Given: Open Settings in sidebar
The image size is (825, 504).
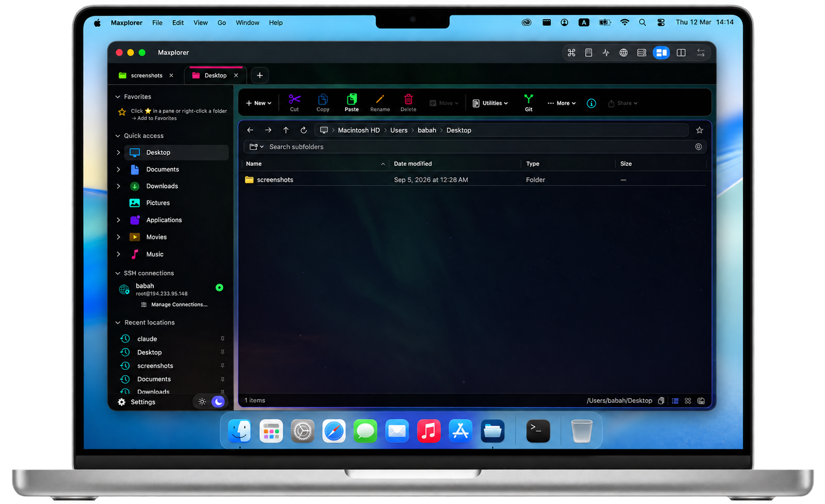Looking at the screenshot, I should 136,402.
